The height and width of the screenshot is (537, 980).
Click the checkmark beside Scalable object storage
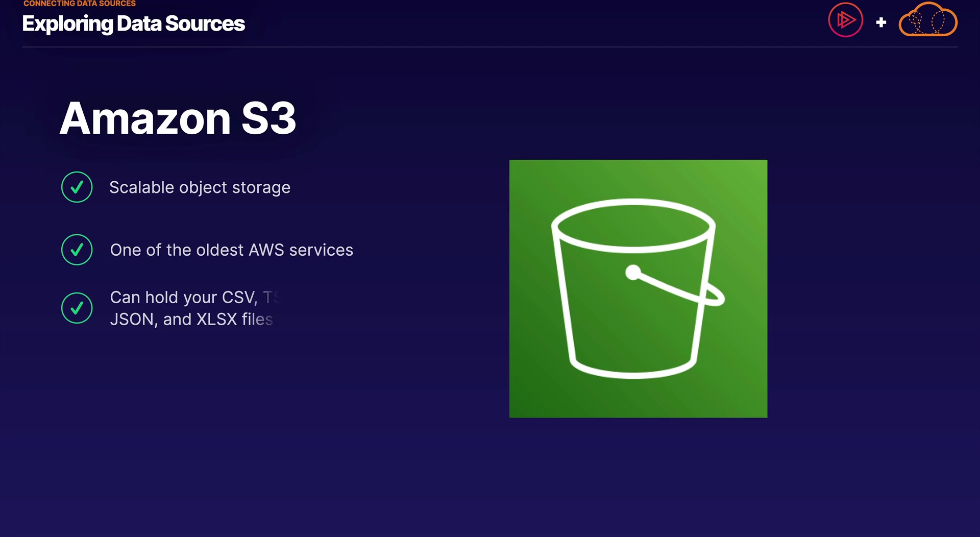77,187
